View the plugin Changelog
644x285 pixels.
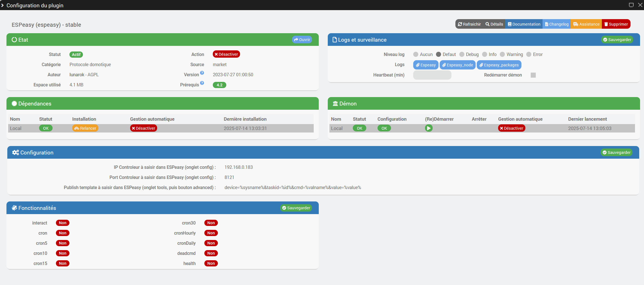click(557, 24)
